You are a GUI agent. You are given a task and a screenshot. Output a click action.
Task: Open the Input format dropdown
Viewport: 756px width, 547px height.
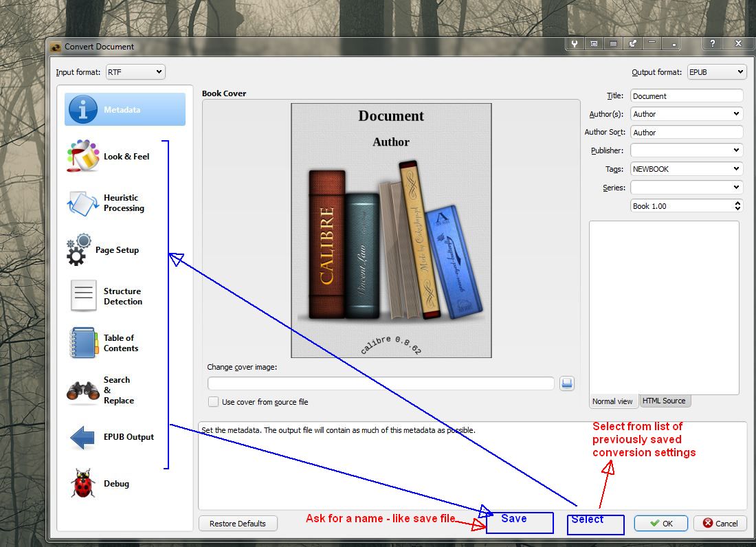click(135, 71)
